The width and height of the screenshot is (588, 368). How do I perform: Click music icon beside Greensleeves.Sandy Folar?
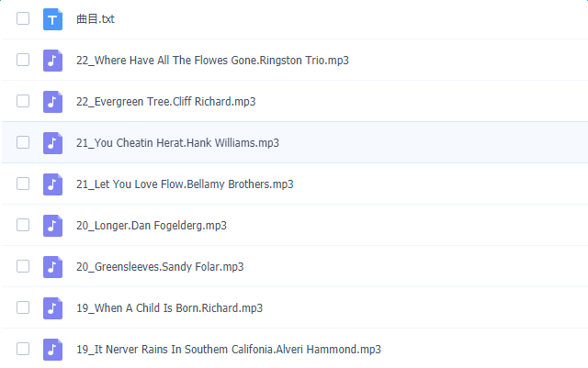[x=52, y=266]
